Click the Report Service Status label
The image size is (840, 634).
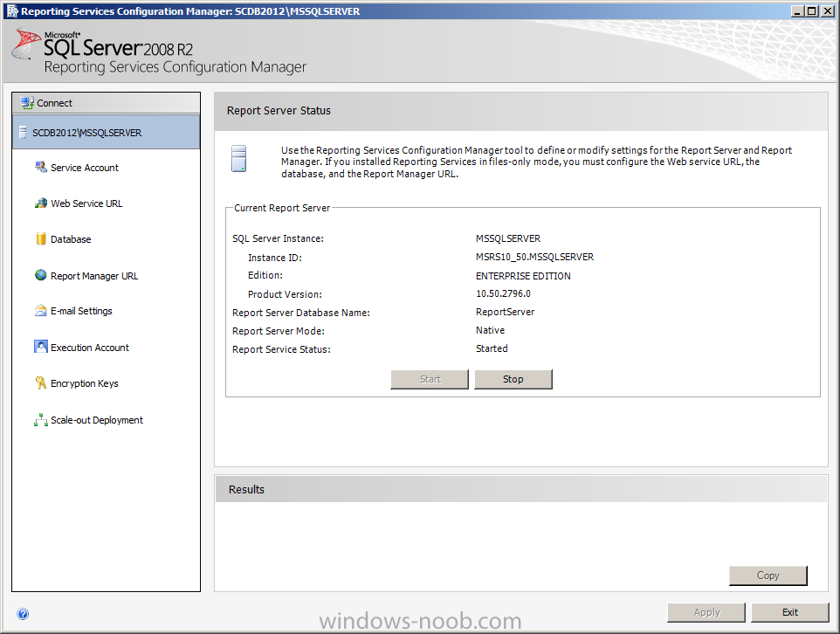point(281,349)
